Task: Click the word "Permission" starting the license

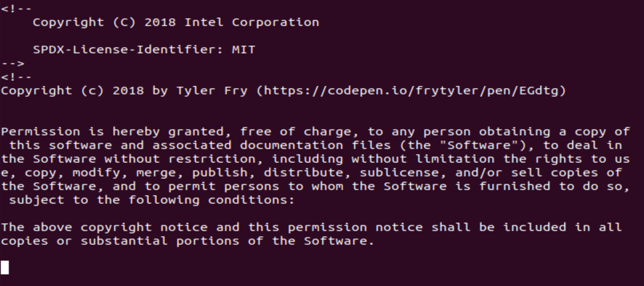Action: (41, 132)
